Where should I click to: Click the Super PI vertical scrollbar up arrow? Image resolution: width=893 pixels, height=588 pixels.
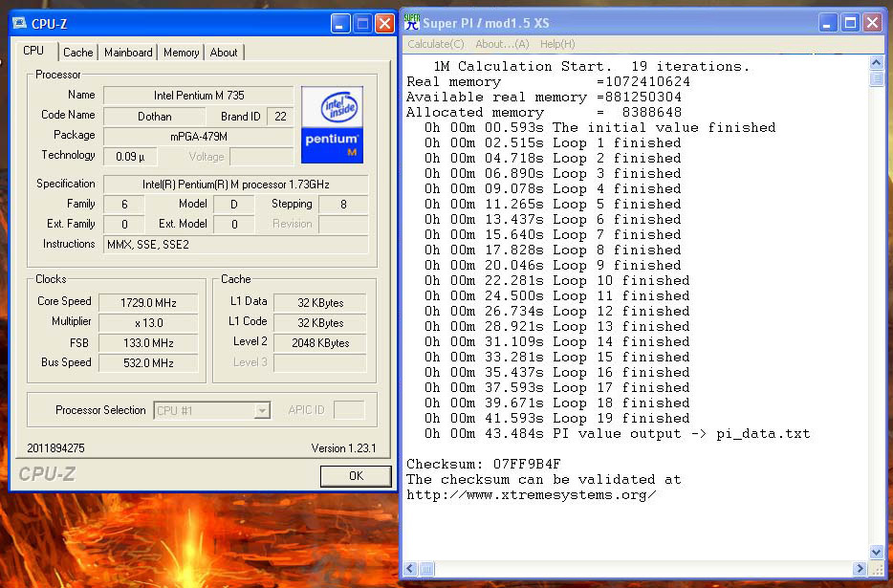[877, 62]
